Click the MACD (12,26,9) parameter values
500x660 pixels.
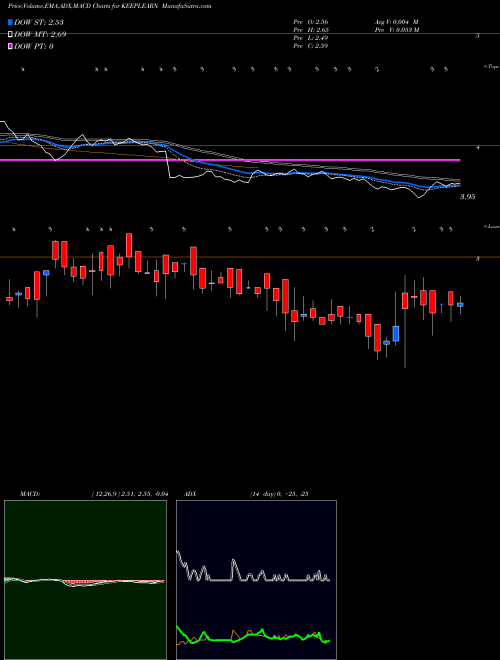130,494
